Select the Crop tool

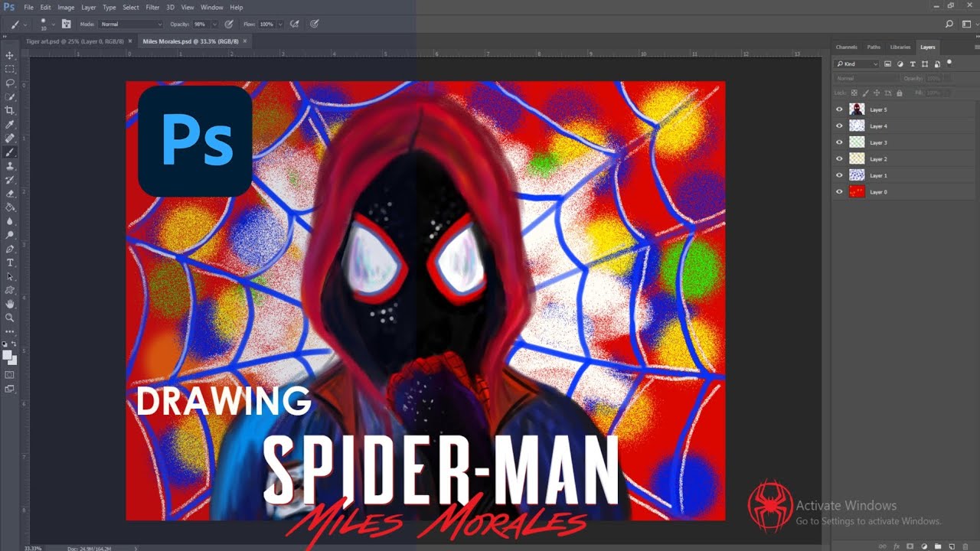coord(10,110)
